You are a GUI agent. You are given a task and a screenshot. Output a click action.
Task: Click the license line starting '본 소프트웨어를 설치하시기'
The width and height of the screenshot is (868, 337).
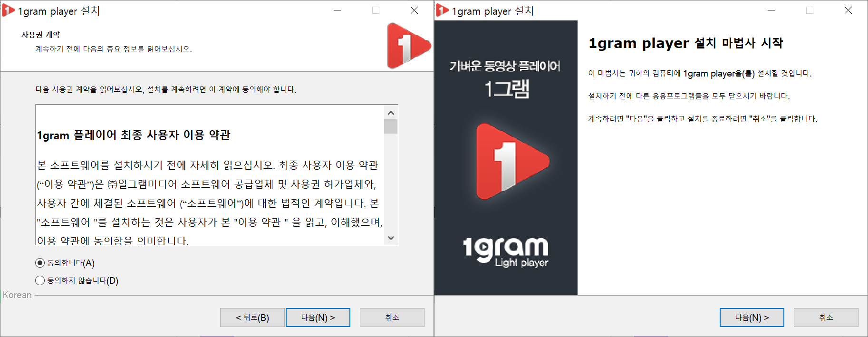(x=208, y=165)
